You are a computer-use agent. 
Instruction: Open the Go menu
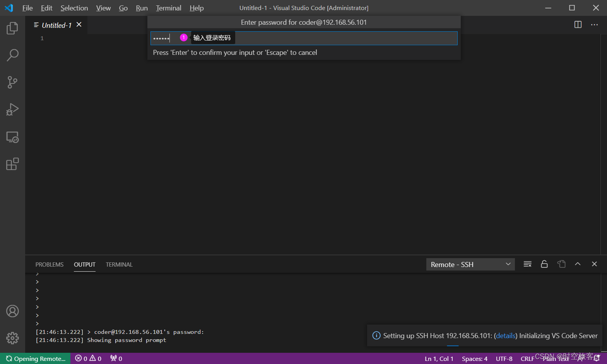pyautogui.click(x=123, y=8)
